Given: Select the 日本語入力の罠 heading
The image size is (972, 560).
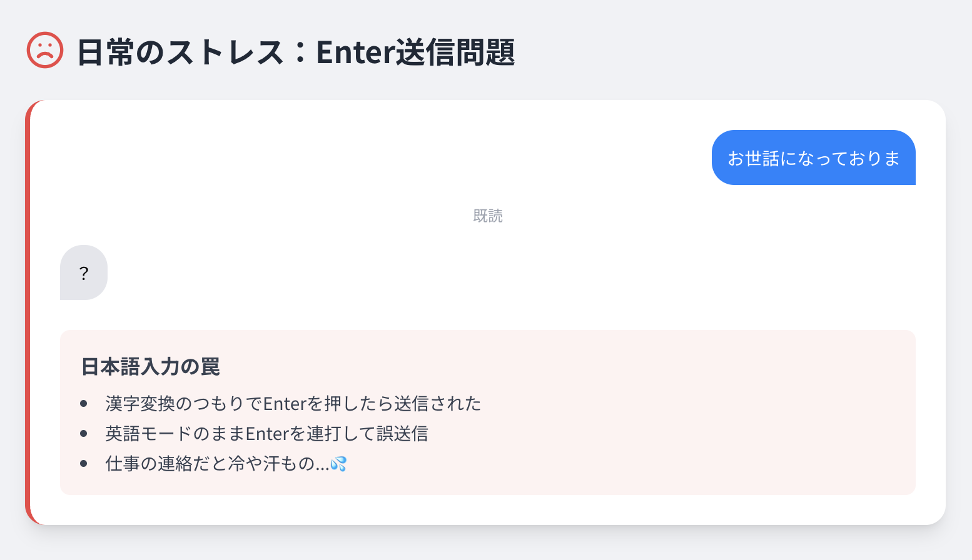Looking at the screenshot, I should pos(151,367).
